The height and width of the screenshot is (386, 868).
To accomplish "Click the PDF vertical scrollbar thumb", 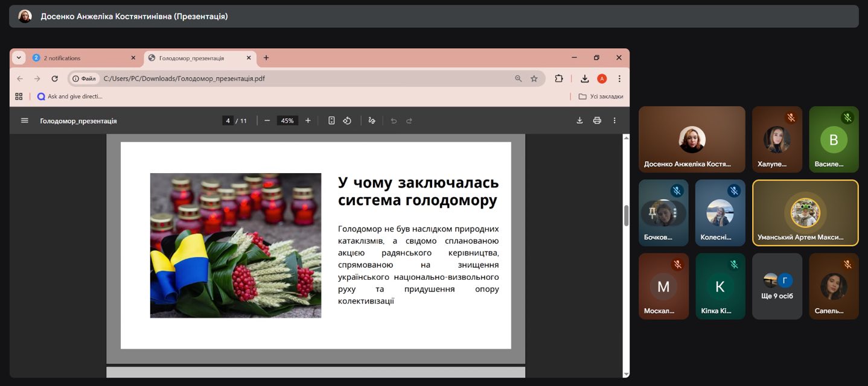I will pos(625,215).
